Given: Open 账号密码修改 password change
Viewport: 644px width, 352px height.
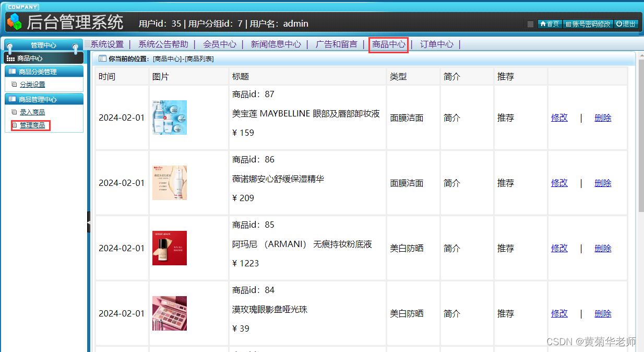Looking at the screenshot, I should coord(588,24).
